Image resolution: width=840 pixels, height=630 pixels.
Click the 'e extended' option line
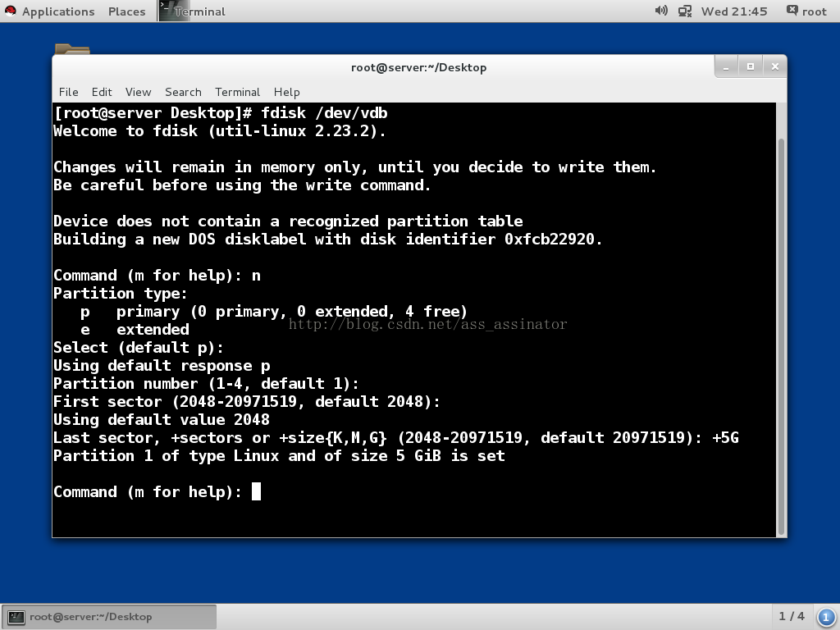[135, 330]
